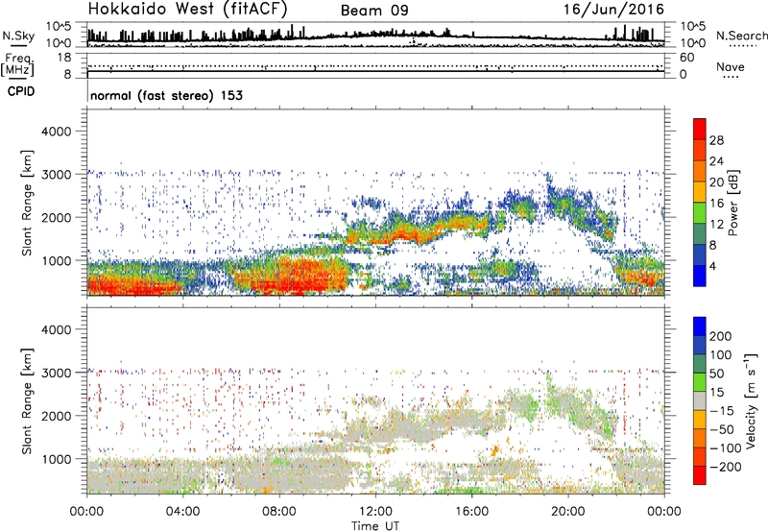Click the '28' label on Power colorbar
This screenshot has height=532, width=768.
(716, 140)
